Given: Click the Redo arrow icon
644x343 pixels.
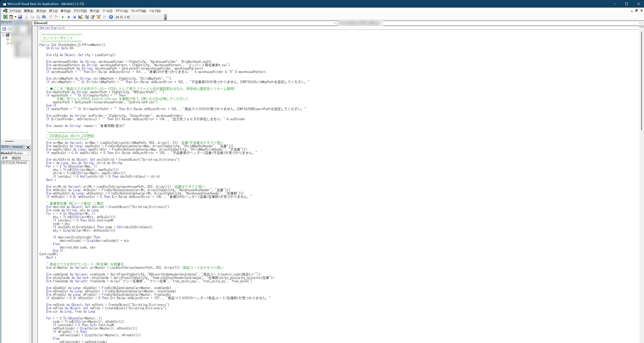Looking at the screenshot, I should tap(56, 17).
